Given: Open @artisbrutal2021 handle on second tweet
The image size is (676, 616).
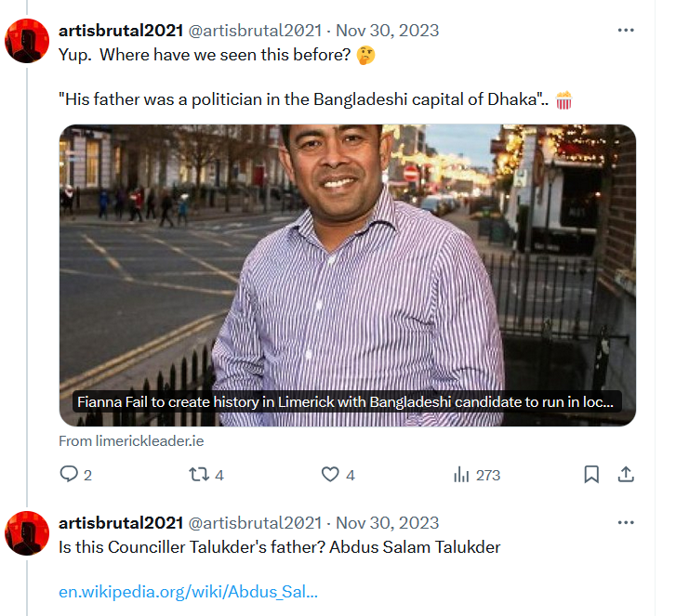Looking at the screenshot, I should (x=255, y=523).
